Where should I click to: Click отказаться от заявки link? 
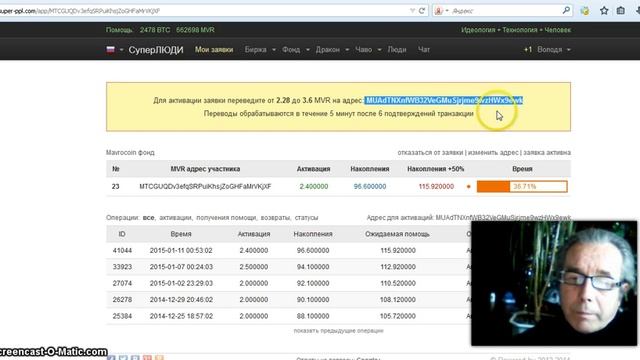pyautogui.click(x=430, y=152)
